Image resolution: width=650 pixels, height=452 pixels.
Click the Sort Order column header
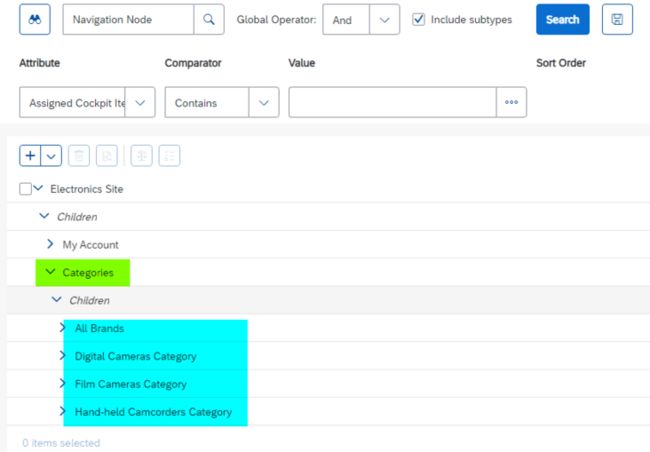[x=561, y=63]
